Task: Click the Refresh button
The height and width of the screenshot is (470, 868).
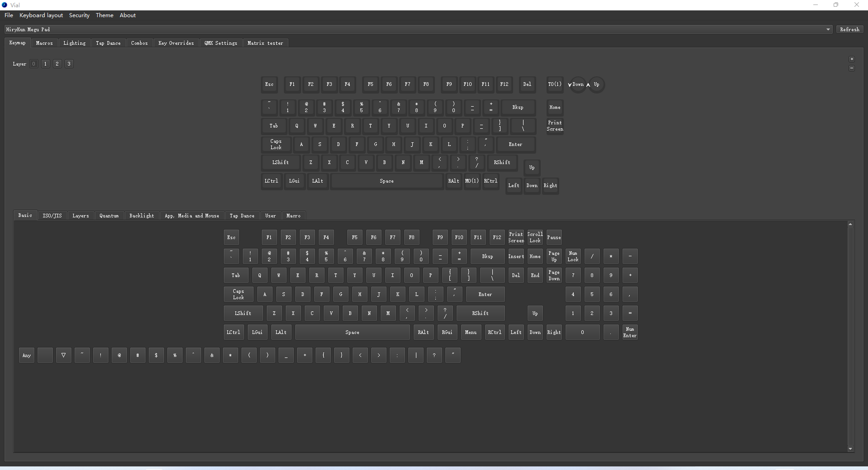Action: 849,29
